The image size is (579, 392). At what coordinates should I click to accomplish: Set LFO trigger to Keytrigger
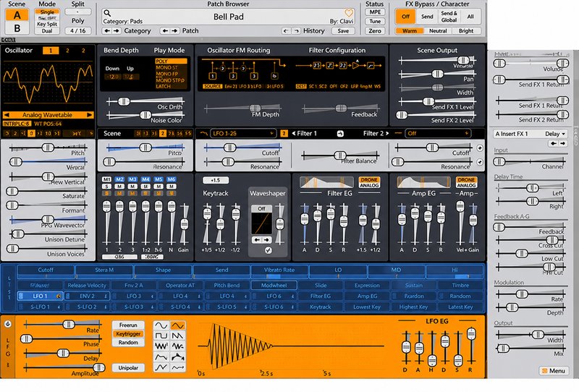[x=128, y=333]
